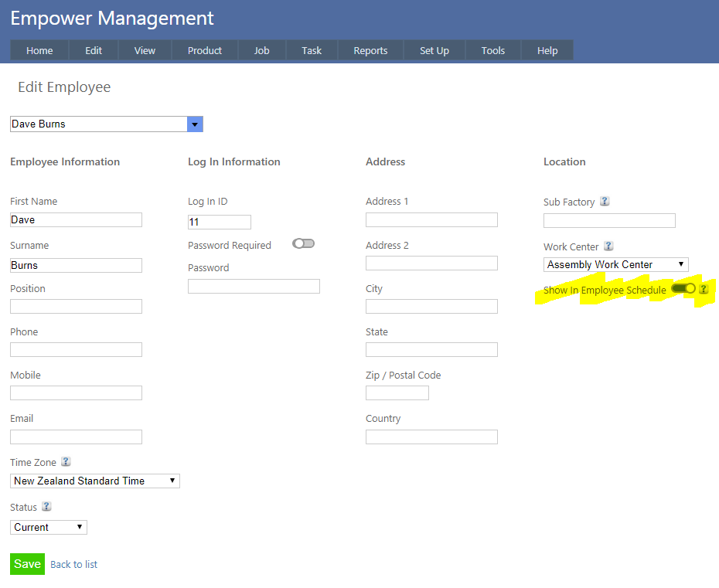
Task: Open the Tools menu
Action: click(x=492, y=50)
